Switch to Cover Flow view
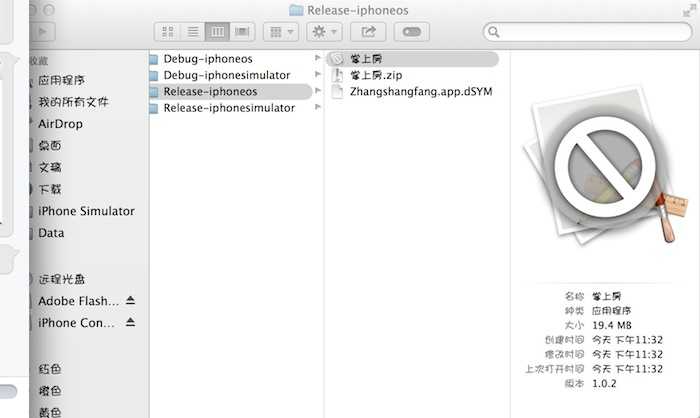Viewport: 700px width, 418px height. coord(242,32)
